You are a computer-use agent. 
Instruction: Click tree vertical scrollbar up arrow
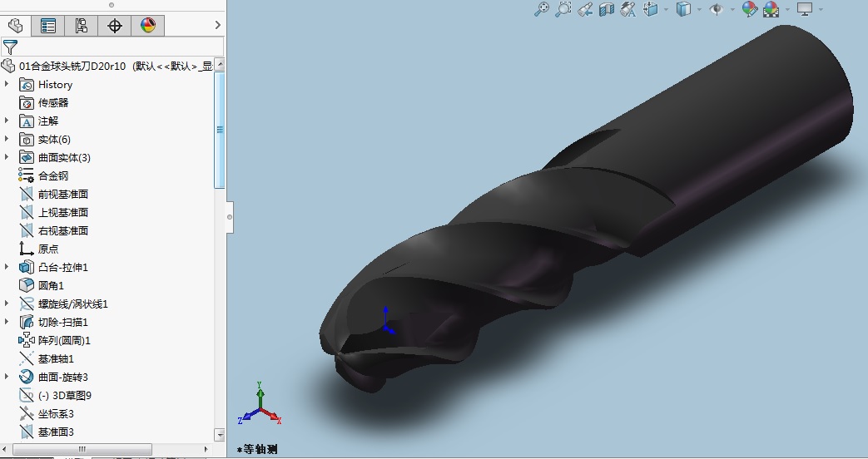click(x=220, y=64)
